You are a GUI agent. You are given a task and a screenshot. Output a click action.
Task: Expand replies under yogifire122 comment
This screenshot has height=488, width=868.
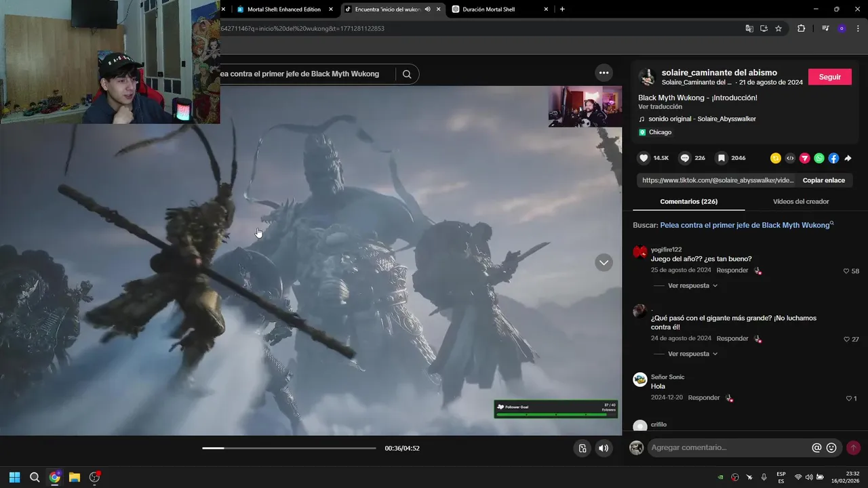coord(692,286)
